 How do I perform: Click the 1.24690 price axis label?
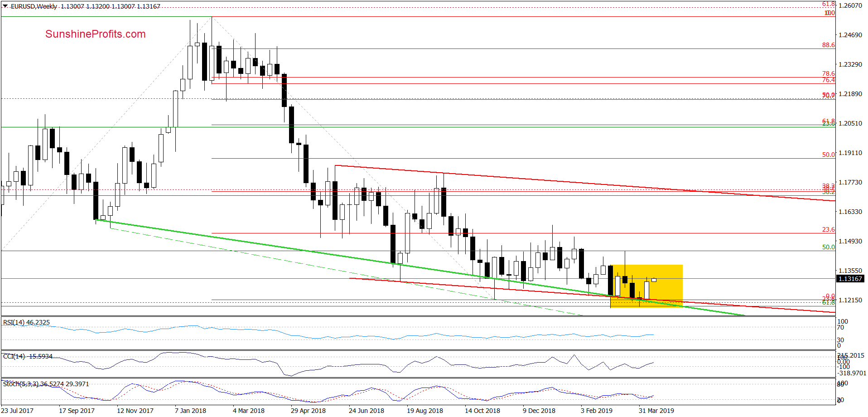click(x=850, y=35)
